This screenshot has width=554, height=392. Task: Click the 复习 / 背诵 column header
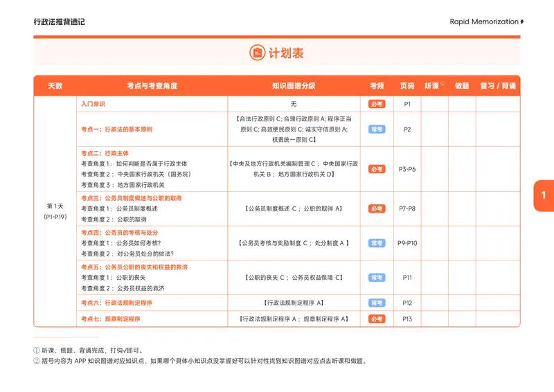498,86
